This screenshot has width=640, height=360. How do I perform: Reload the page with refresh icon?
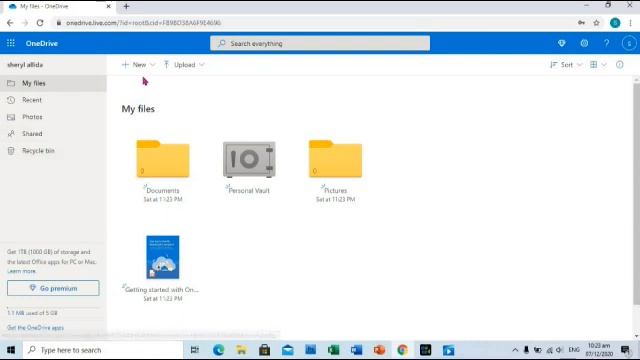click(x=40, y=23)
